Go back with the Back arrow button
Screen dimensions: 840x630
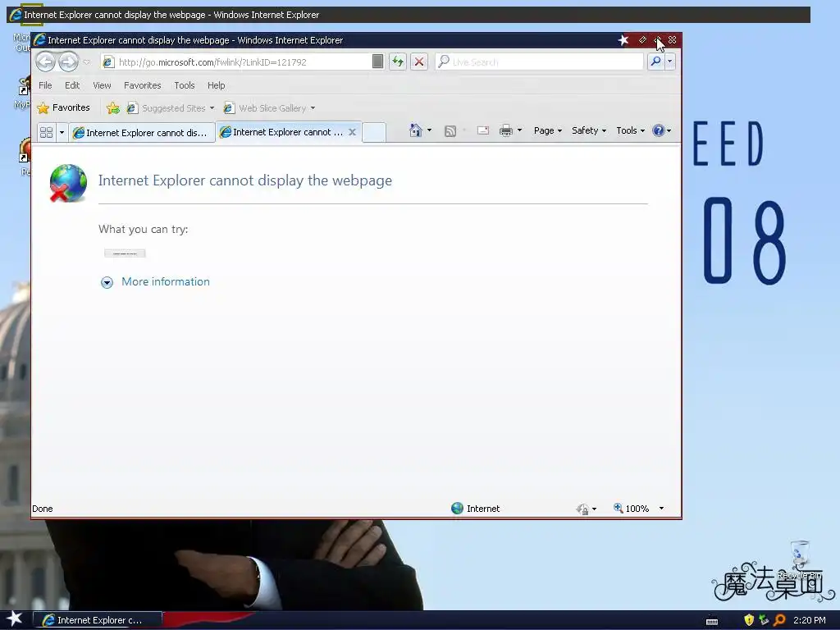(x=46, y=62)
